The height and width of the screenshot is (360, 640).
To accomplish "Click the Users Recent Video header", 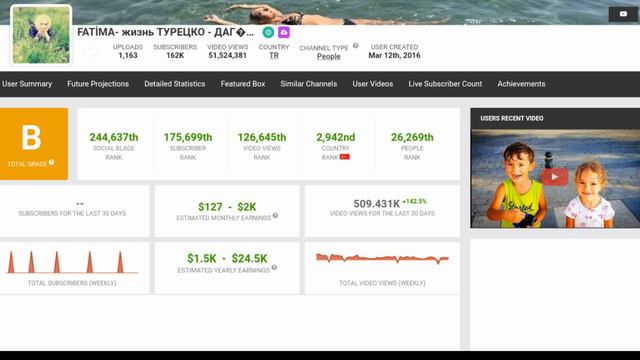I will coord(512,118).
